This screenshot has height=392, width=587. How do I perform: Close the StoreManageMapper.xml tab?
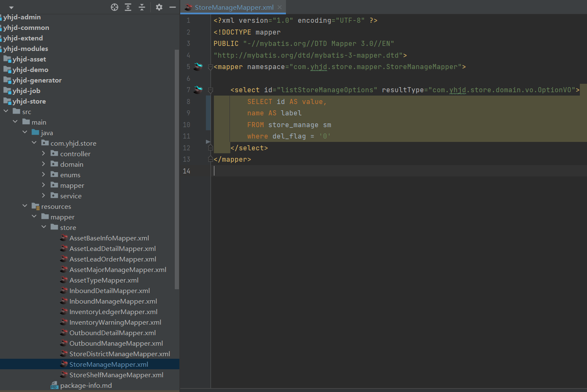coord(280,7)
